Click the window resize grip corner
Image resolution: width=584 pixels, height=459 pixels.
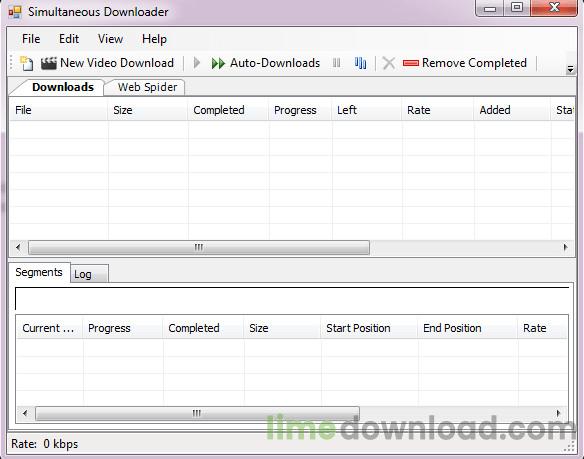coord(570,446)
